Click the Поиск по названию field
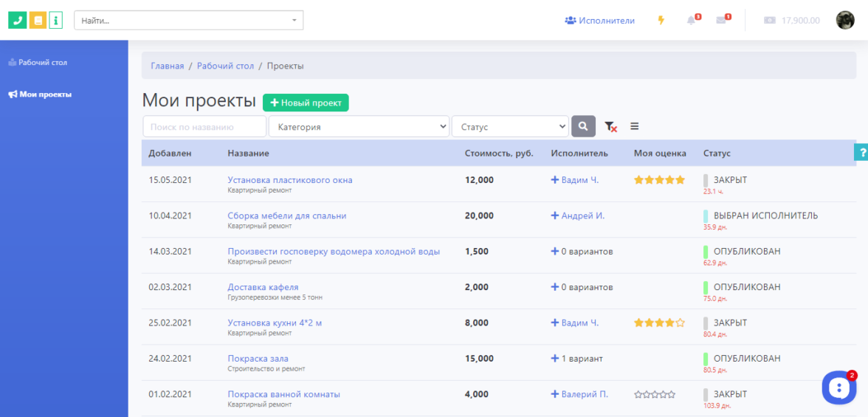This screenshot has height=417, width=868. click(x=204, y=126)
